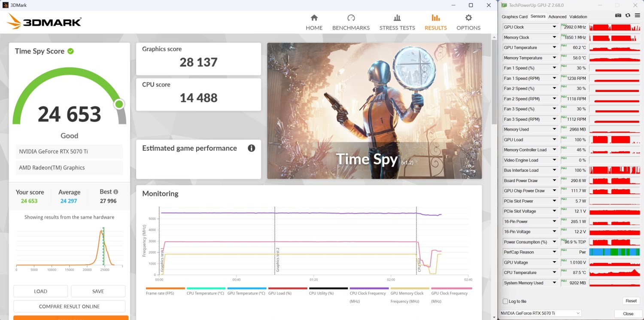The height and width of the screenshot is (320, 644).
Task: Enable the Log to file checkbox
Action: 505,301
